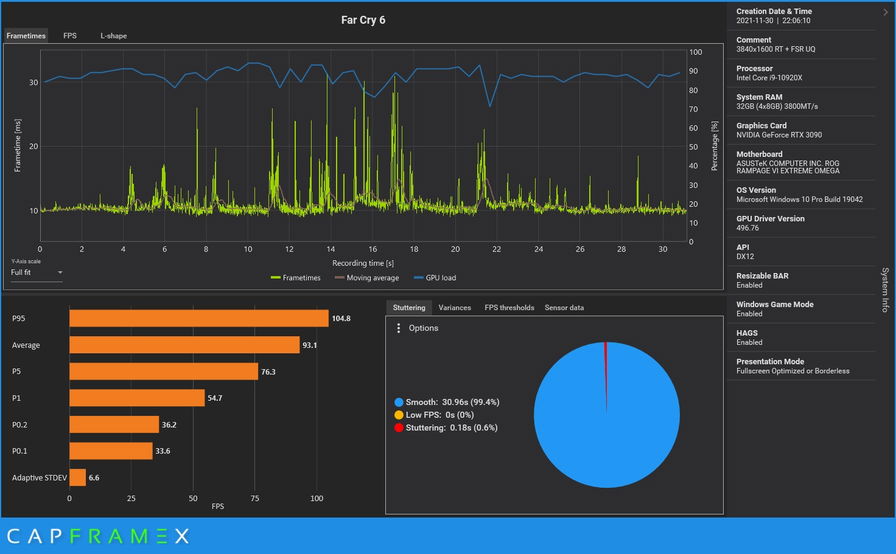
Task: Toggle the Frametimes series in chart legend
Action: pos(295,278)
